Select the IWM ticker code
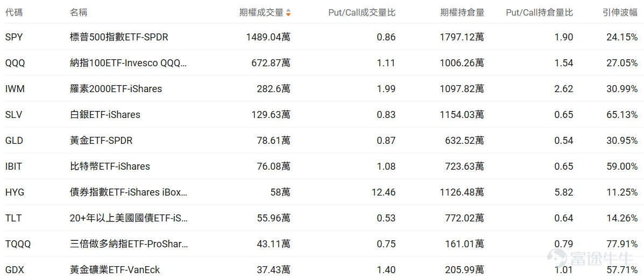Screen dimensions: 644x278 [x=15, y=89]
